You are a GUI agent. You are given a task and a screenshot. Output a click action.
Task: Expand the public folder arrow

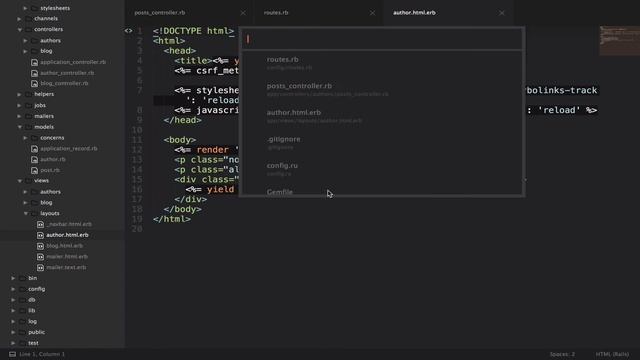pyautogui.click(x=13, y=332)
